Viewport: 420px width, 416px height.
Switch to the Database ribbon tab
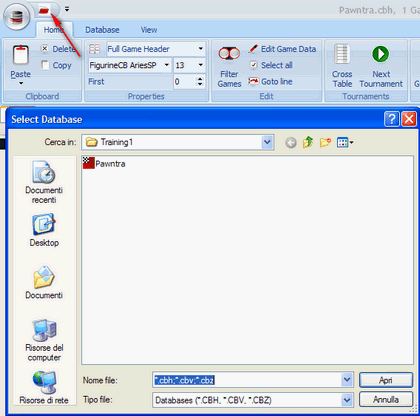(102, 30)
